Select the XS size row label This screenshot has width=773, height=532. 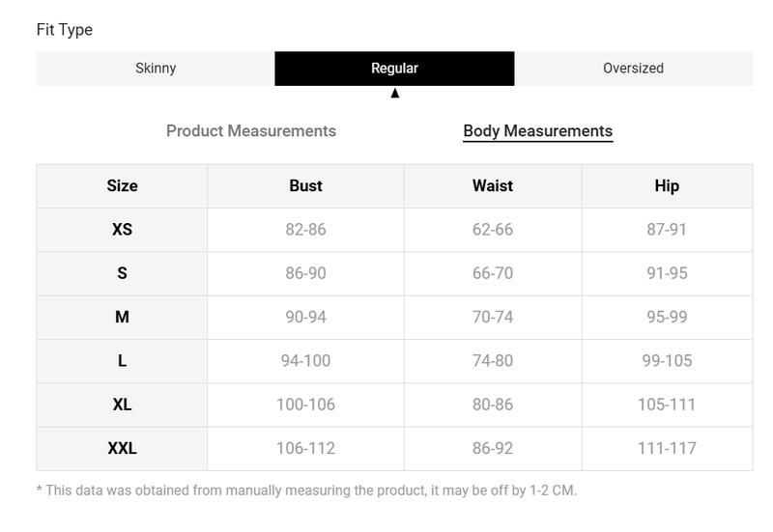click(122, 230)
